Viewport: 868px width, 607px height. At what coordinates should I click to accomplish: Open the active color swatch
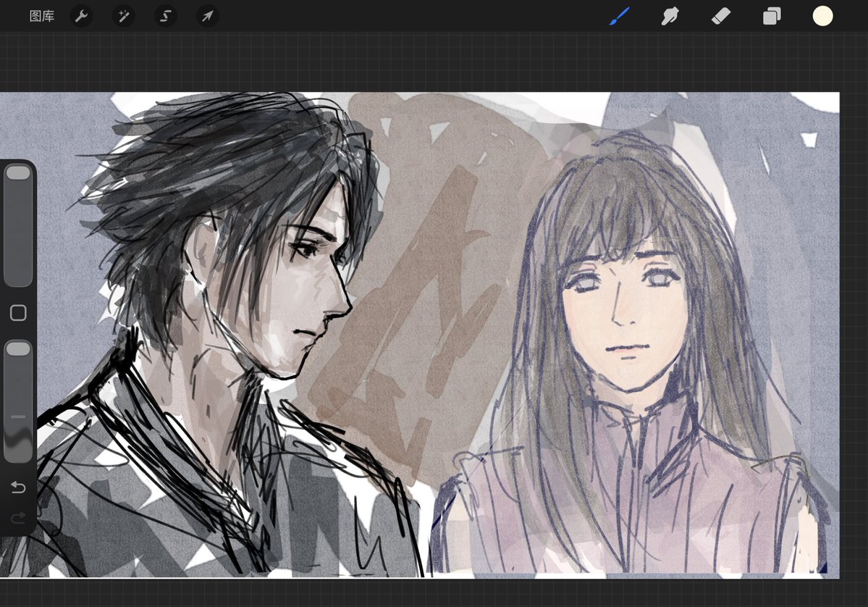click(822, 16)
